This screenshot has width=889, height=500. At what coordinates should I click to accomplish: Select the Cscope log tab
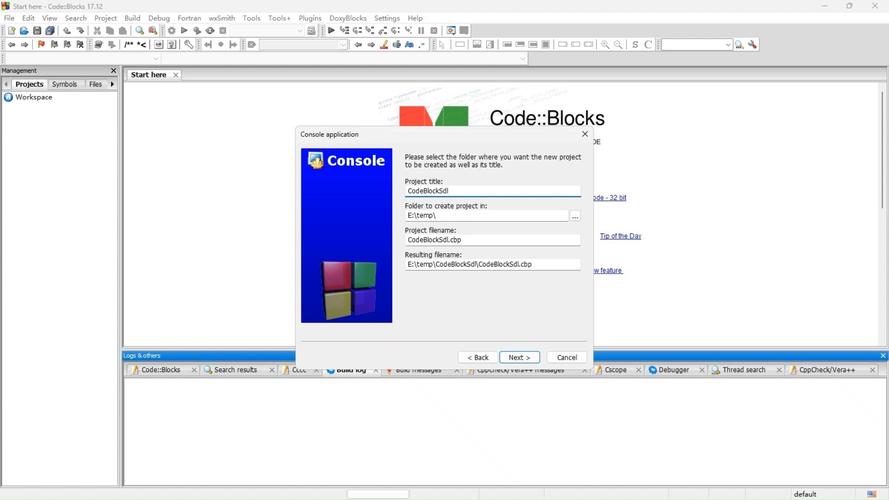pos(615,370)
